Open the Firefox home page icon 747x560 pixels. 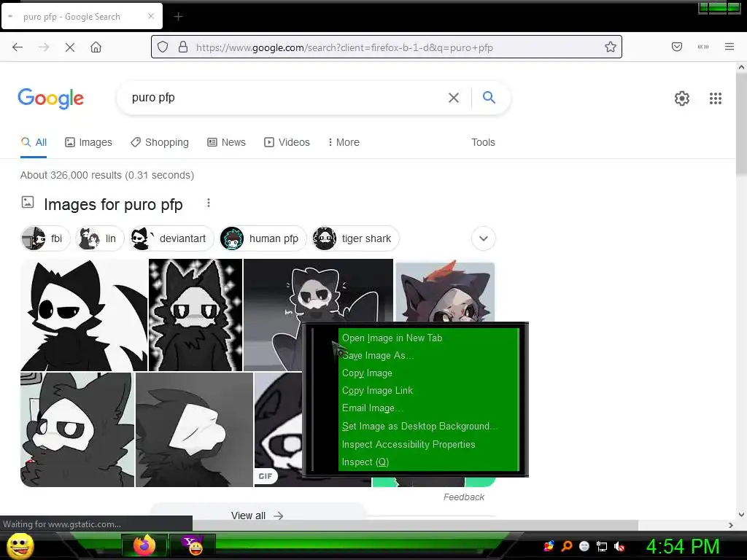pyautogui.click(x=96, y=47)
